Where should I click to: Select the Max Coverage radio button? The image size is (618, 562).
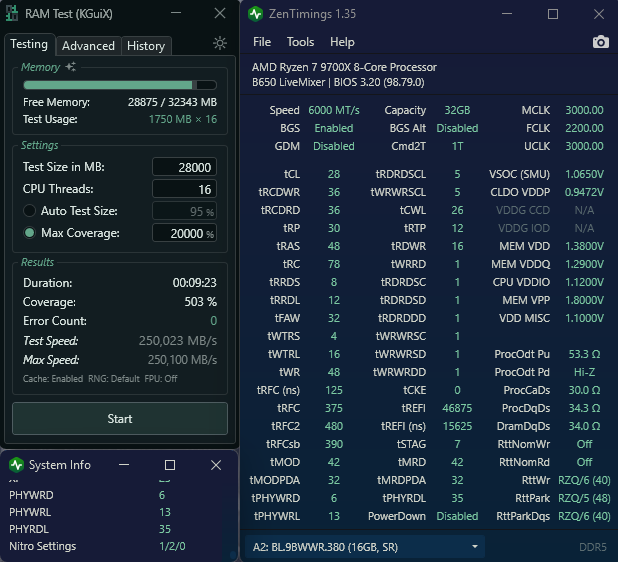tap(29, 233)
